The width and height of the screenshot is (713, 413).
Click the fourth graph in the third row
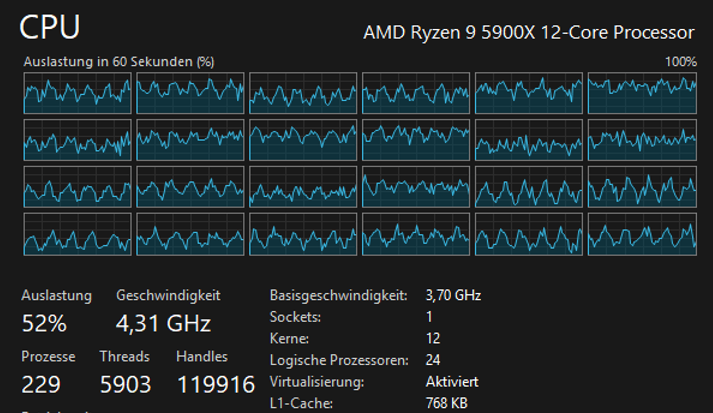(x=416, y=187)
